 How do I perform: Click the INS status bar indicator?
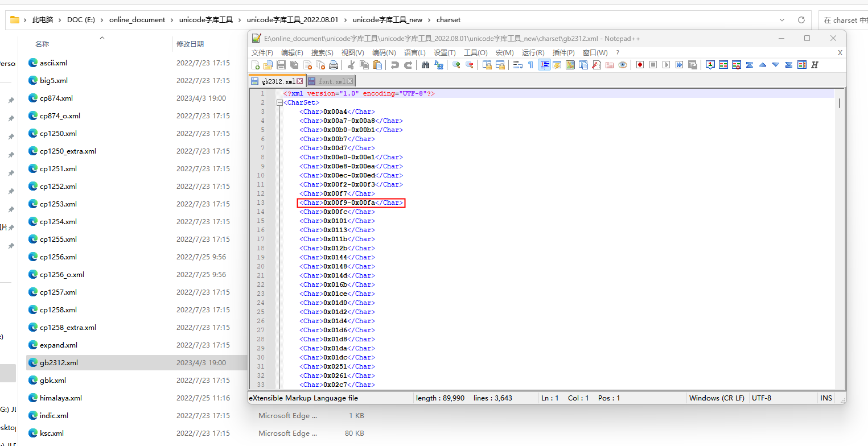[x=826, y=398]
